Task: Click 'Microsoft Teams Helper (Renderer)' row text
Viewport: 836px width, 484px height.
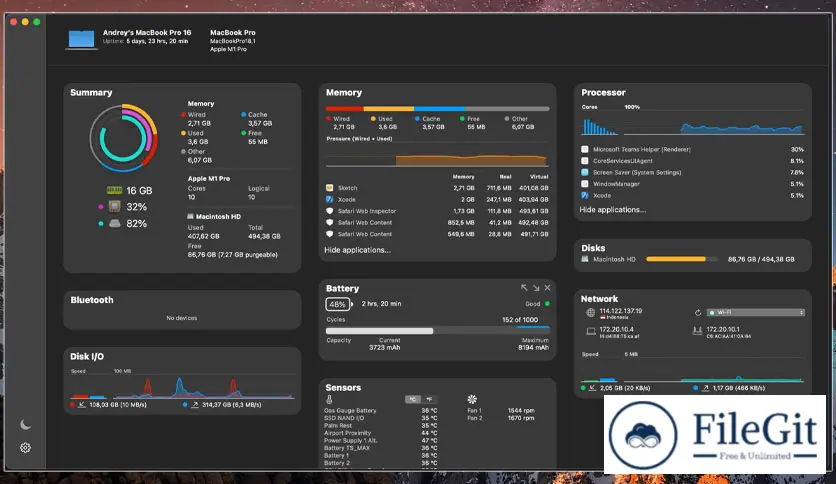Action: pos(642,149)
